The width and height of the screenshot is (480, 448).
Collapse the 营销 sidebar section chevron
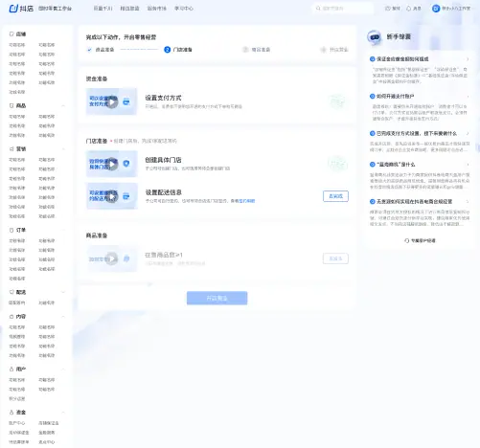click(x=63, y=149)
